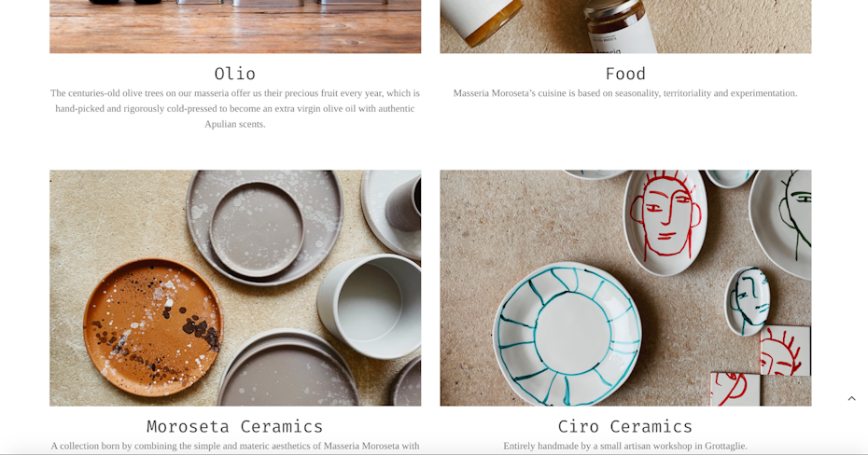Viewport: 868px width, 455px height.
Task: Click the stacked grey speckled plates
Action: point(264,227)
